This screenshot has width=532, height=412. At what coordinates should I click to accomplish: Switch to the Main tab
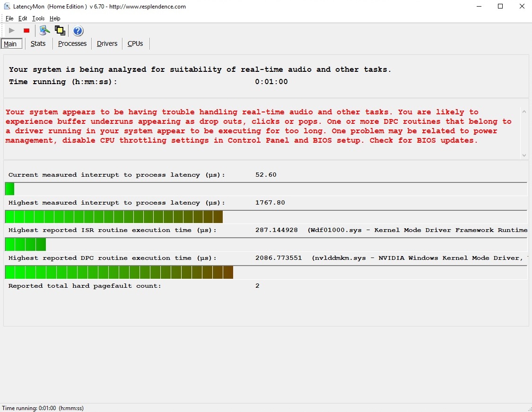[10, 44]
